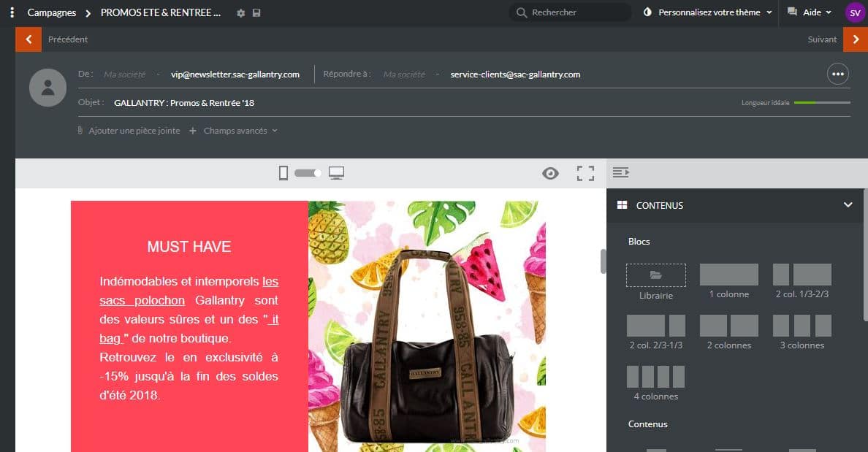Pick the 2 col. 2/3-1/3 block
Screen dimensions: 868x452
pyautogui.click(x=656, y=326)
